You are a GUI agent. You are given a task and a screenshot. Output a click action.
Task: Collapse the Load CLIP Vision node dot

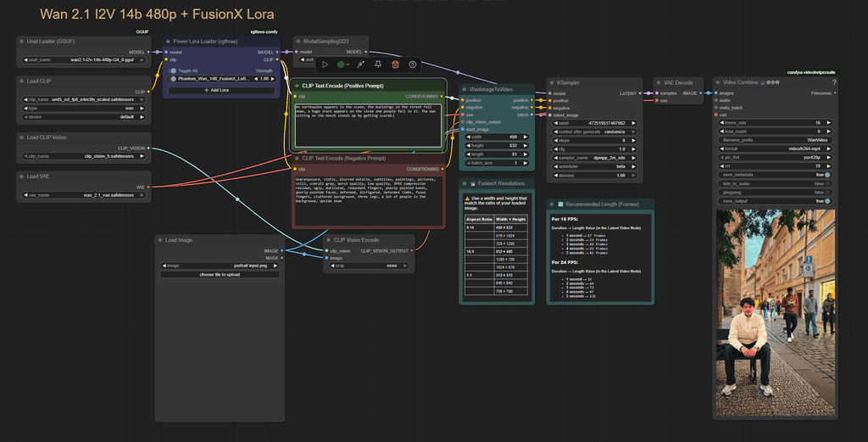pyautogui.click(x=21, y=137)
